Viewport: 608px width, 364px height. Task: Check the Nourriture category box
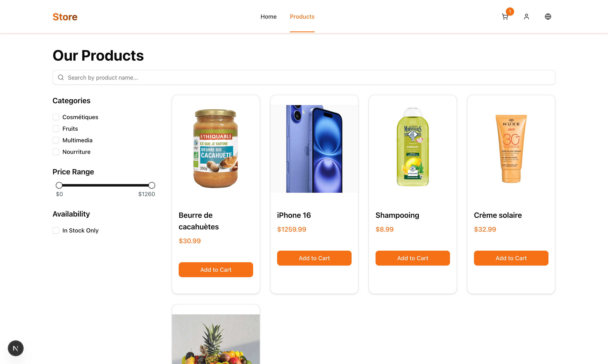(56, 152)
